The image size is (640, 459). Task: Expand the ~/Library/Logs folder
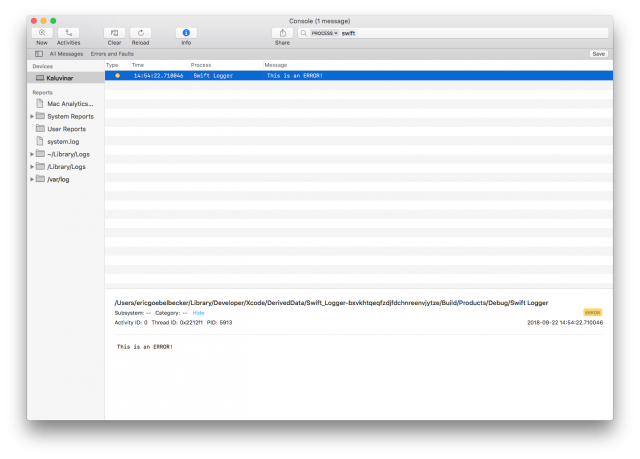point(32,154)
